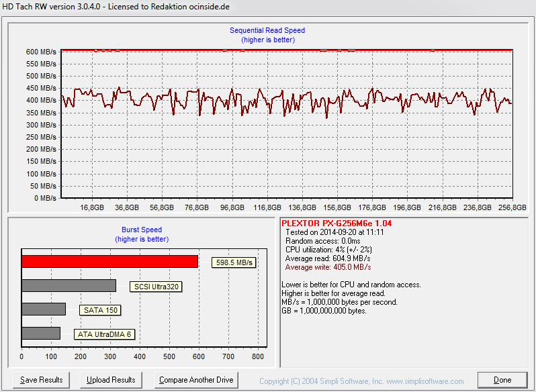Select the ATA UltraDMA 6 label
The height and width of the screenshot is (392, 536).
(x=104, y=334)
